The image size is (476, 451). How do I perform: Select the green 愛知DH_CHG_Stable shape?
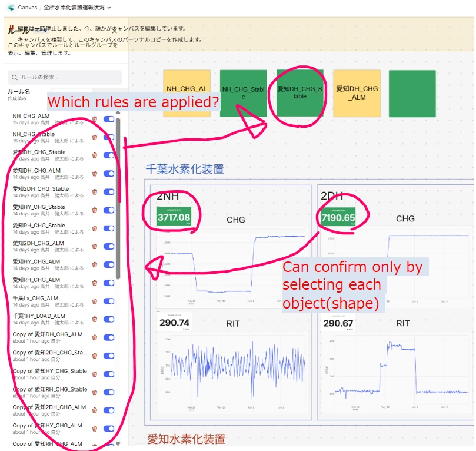pyautogui.click(x=300, y=93)
